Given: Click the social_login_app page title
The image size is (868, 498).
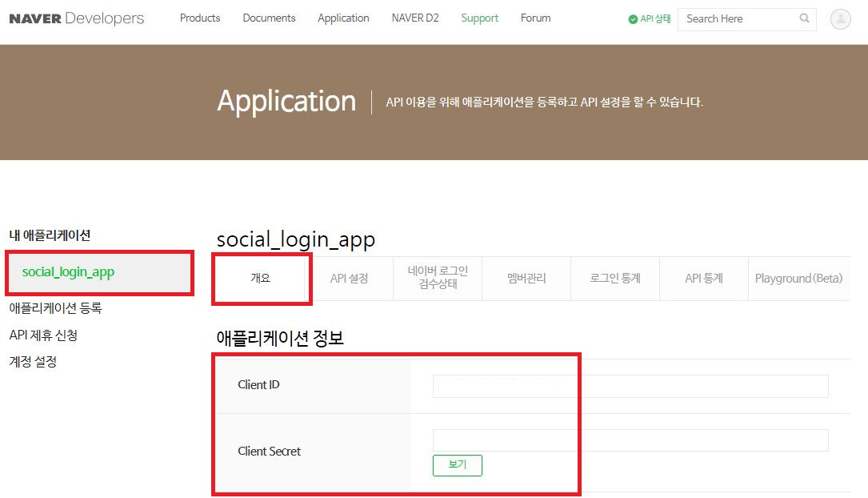Looking at the screenshot, I should (296, 240).
